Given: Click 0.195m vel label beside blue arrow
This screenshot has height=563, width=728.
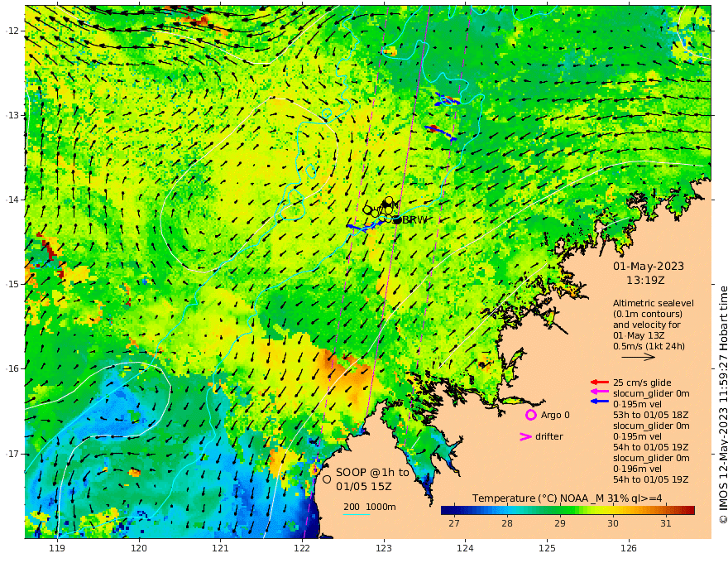Looking at the screenshot, I should [x=638, y=404].
